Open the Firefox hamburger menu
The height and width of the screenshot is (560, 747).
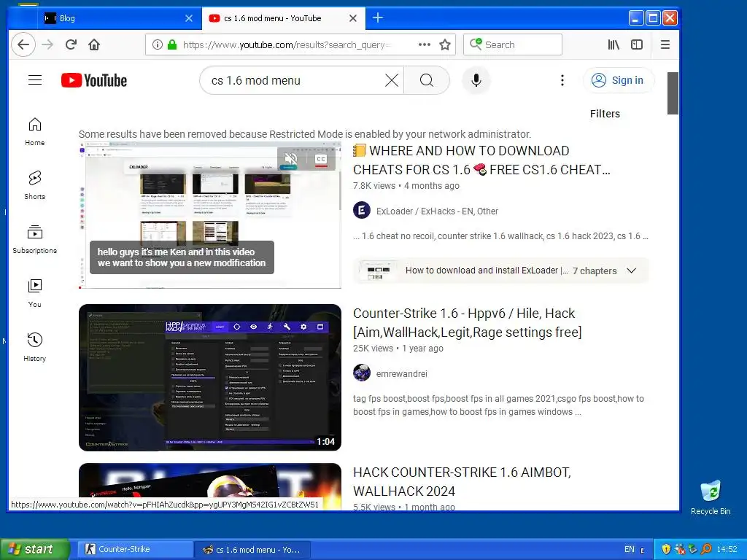[x=665, y=44]
